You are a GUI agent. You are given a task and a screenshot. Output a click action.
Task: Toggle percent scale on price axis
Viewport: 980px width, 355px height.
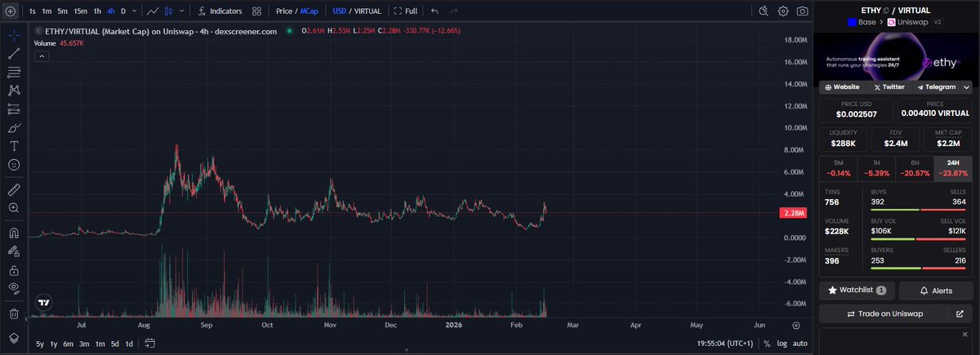(x=767, y=344)
